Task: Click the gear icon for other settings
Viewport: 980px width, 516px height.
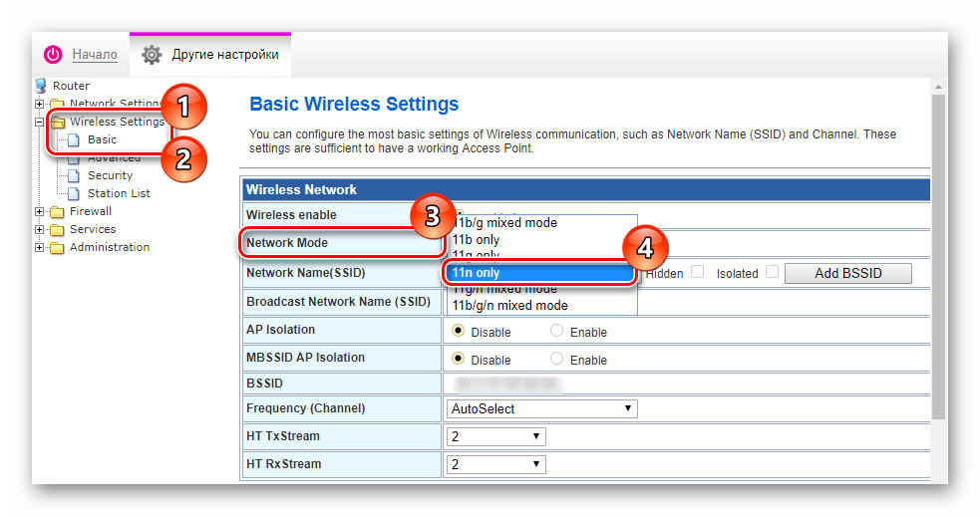Action: [152, 55]
